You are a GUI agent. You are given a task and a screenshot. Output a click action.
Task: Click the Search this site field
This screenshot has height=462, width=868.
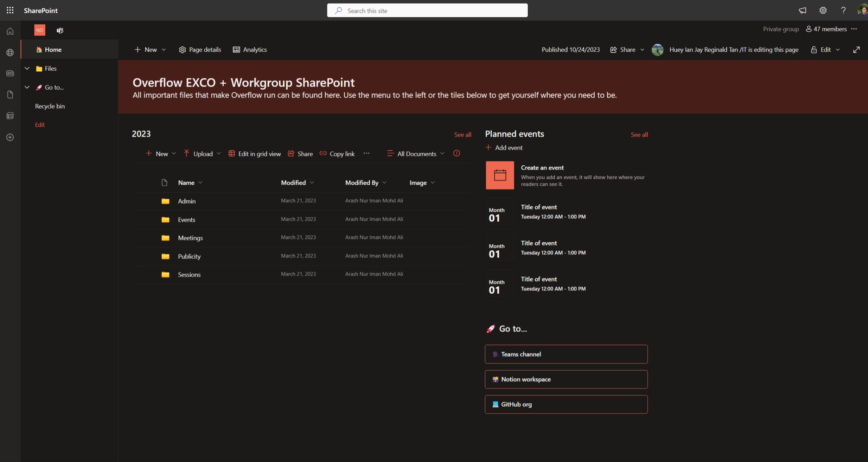click(427, 11)
